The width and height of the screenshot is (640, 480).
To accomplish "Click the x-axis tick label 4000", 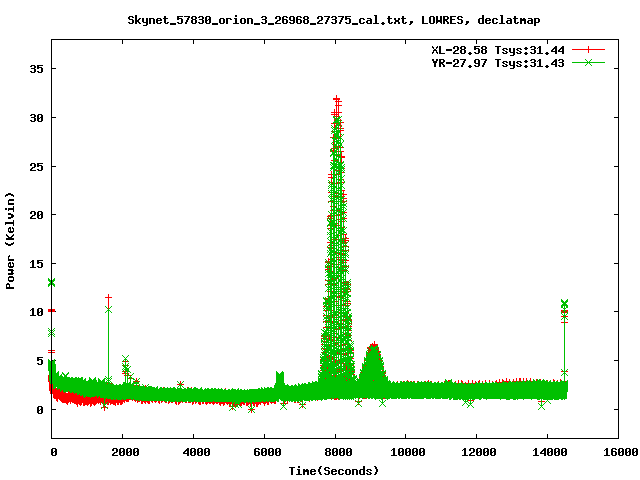I will coord(196,452).
